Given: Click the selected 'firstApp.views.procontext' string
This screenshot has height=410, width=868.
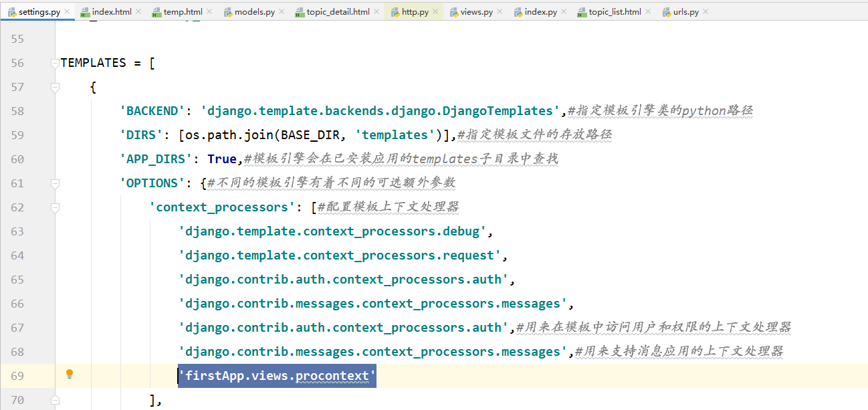Looking at the screenshot, I should point(277,376).
